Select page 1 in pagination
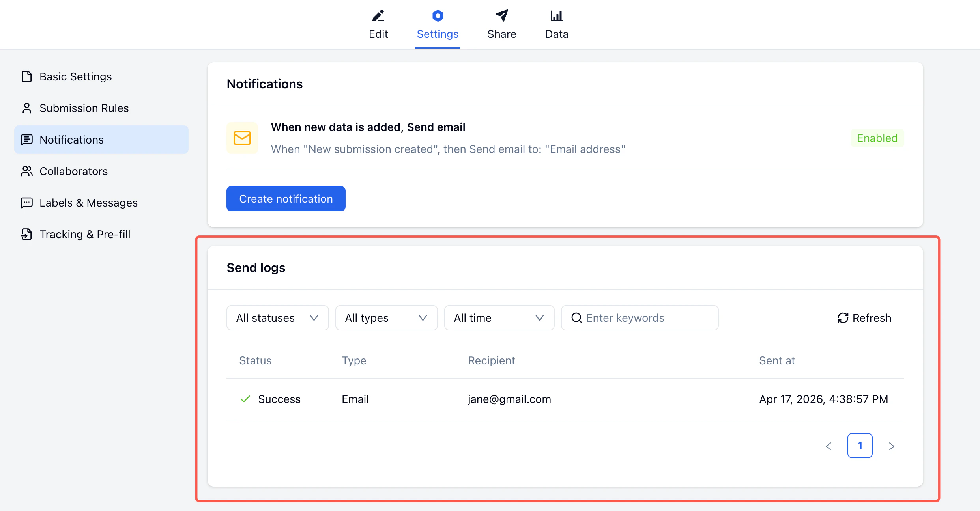Image resolution: width=980 pixels, height=511 pixels. 860,446
